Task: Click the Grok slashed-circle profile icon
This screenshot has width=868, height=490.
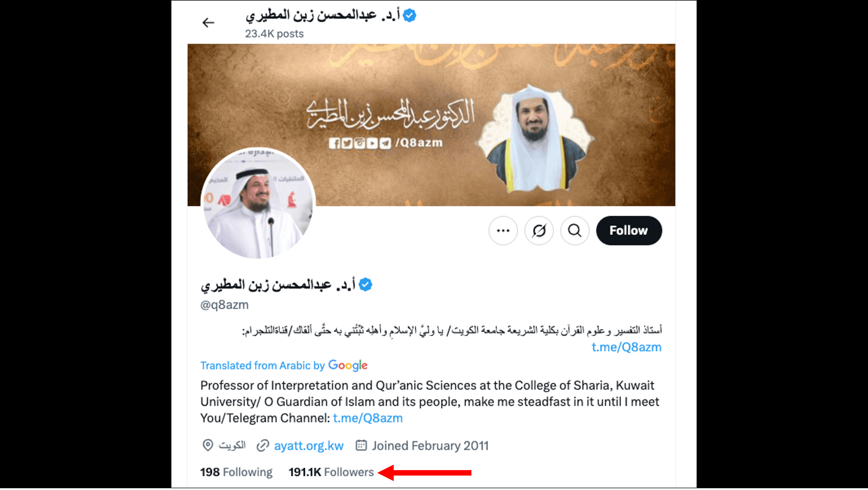Action: click(x=539, y=231)
